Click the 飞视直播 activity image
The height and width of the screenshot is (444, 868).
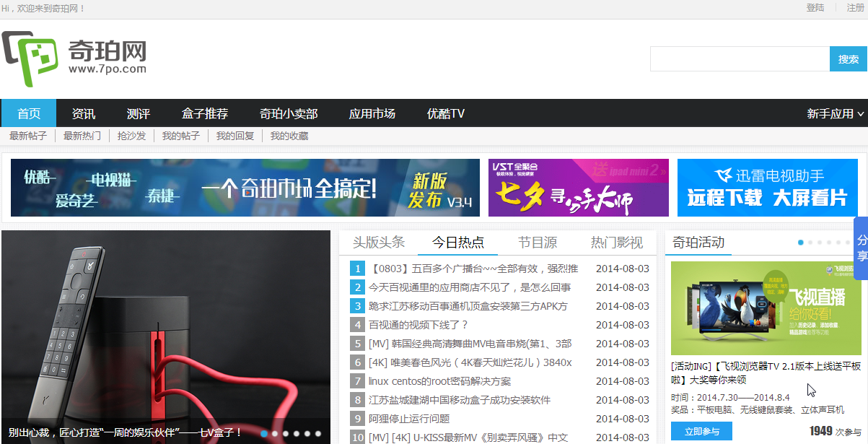coord(766,308)
